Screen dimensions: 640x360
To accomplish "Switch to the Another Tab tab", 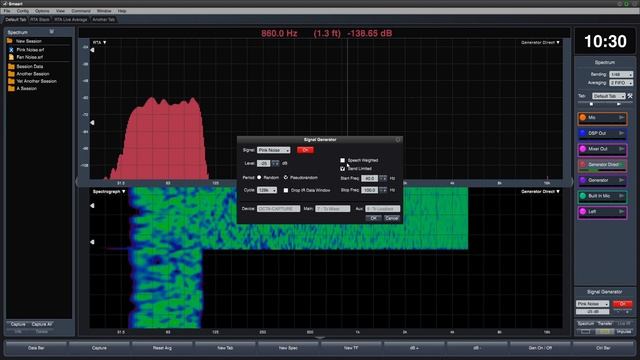I will pos(104,20).
